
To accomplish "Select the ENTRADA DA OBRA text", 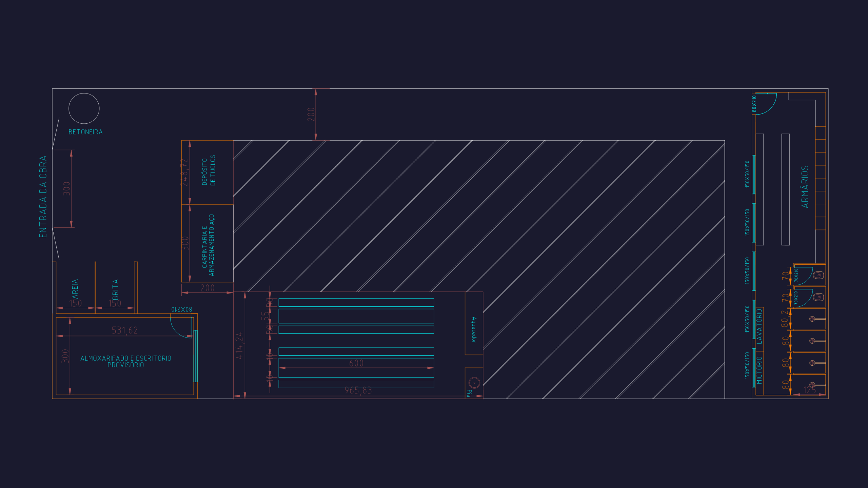I will point(43,197).
